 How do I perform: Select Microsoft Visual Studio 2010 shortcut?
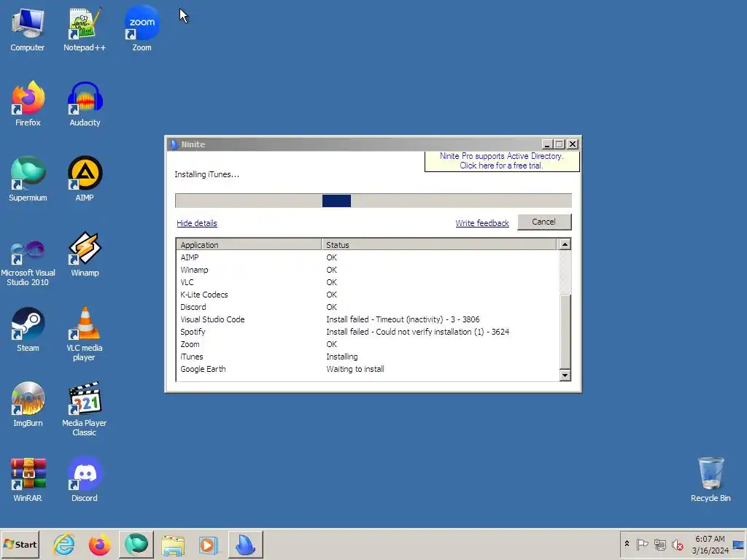point(28,262)
